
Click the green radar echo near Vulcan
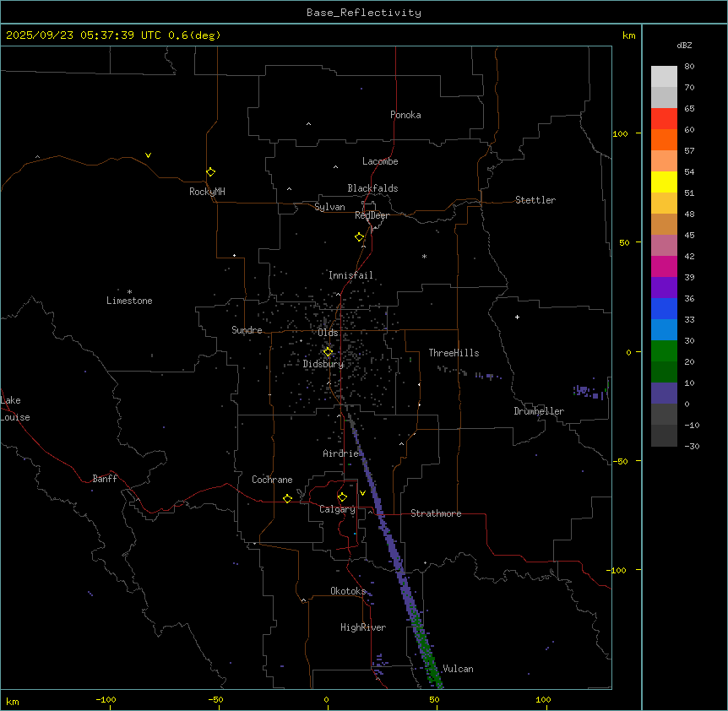tap(426, 654)
